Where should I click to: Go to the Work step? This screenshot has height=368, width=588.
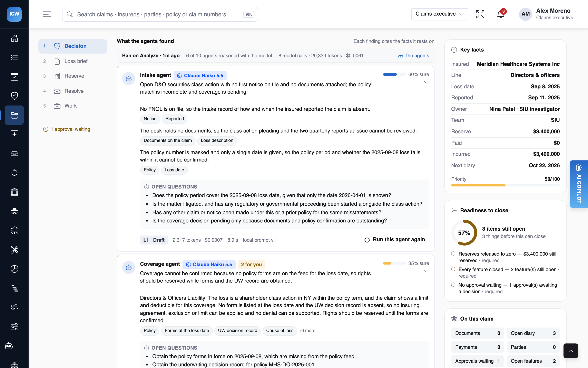coord(73,106)
